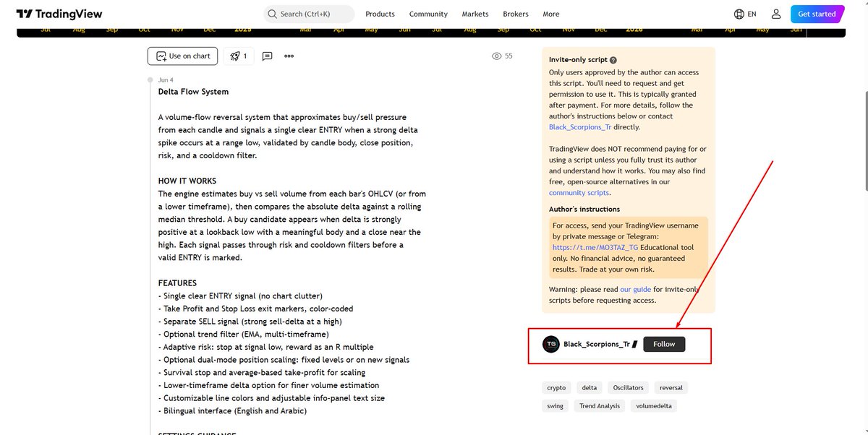The image size is (868, 435).
Task: Open the comments speech bubble icon
Action: 268,56
